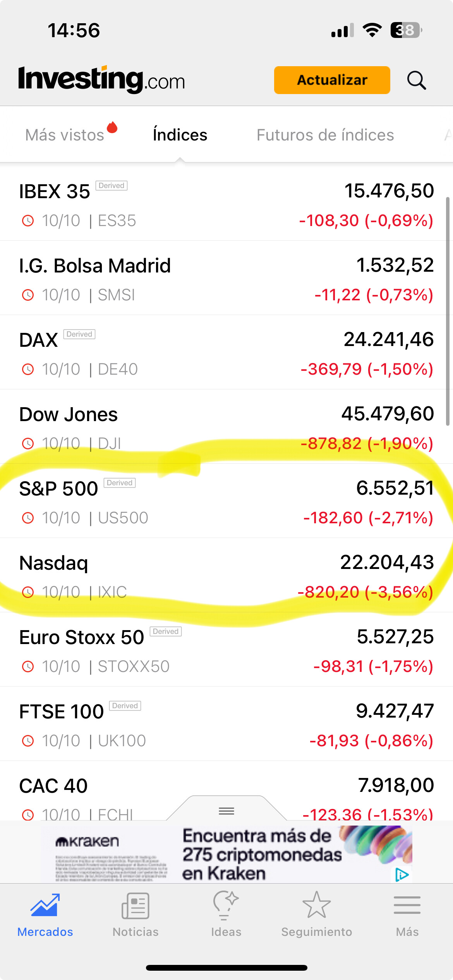
Task: Open the Más hamburger menu icon
Action: click(x=407, y=906)
